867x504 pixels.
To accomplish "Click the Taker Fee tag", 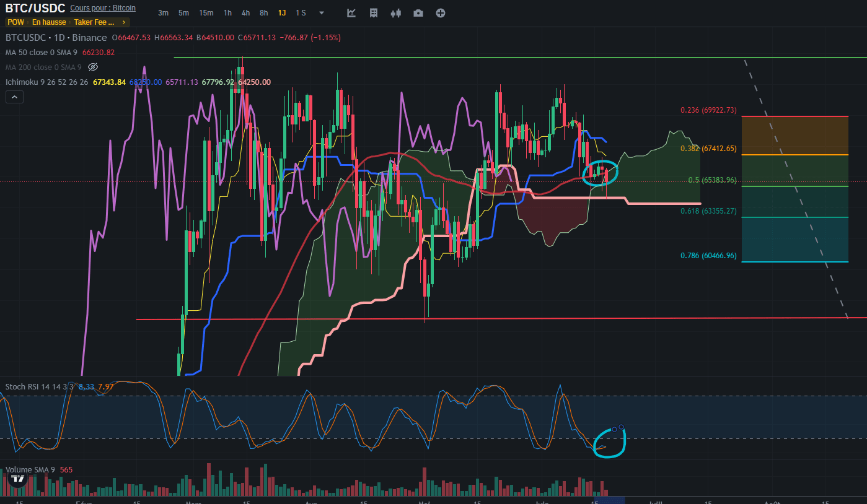I will point(94,22).
